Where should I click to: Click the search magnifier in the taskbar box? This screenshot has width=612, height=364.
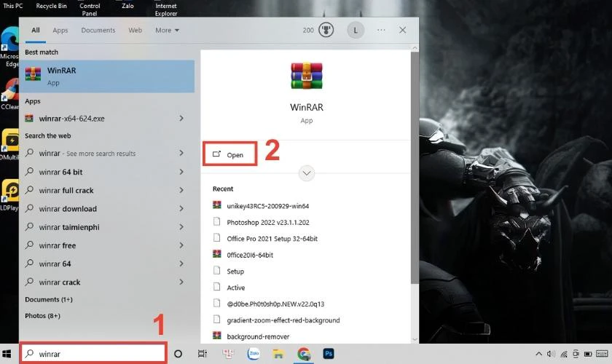point(29,354)
